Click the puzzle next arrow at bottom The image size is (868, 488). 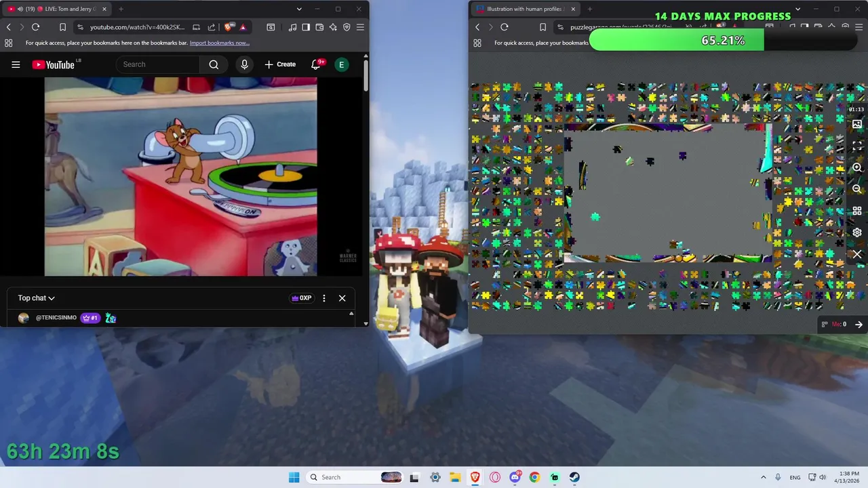pos(859,325)
